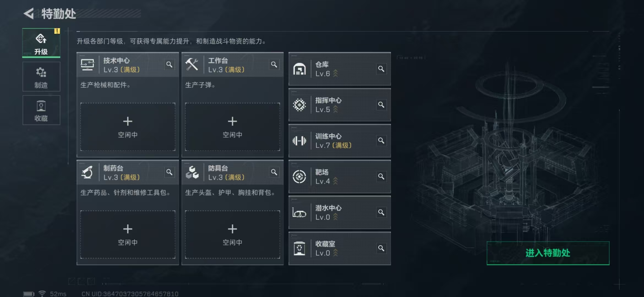Click the 仓库 warehouse icon
644x297 pixels.
tap(299, 69)
